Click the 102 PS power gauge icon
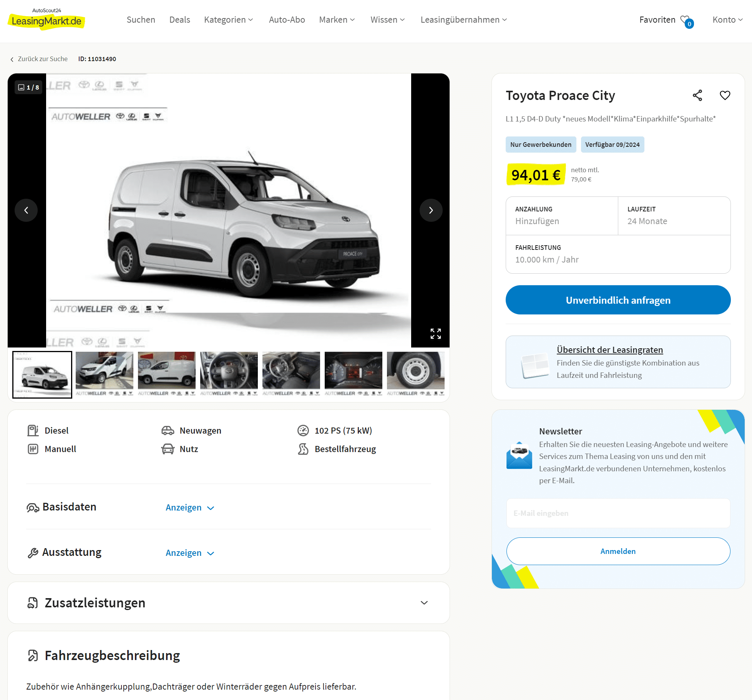 (x=303, y=431)
